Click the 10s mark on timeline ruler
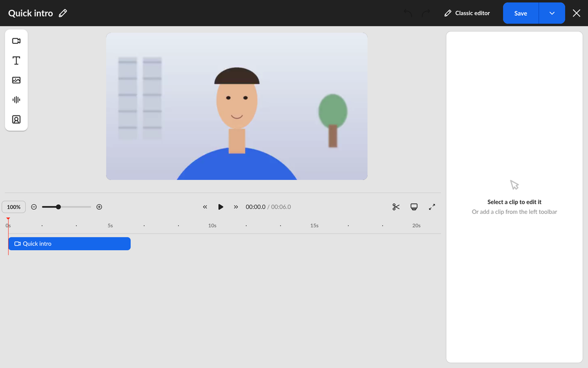This screenshot has height=368, width=588. coord(212,225)
